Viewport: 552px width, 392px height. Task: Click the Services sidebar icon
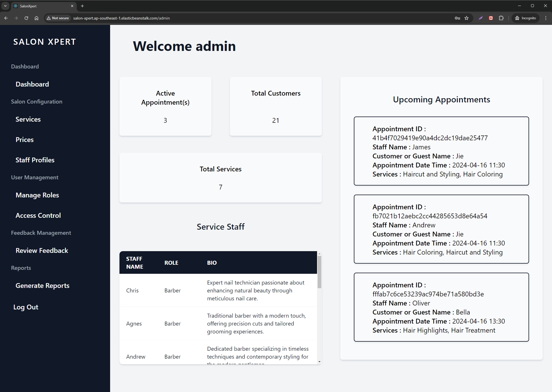click(28, 119)
